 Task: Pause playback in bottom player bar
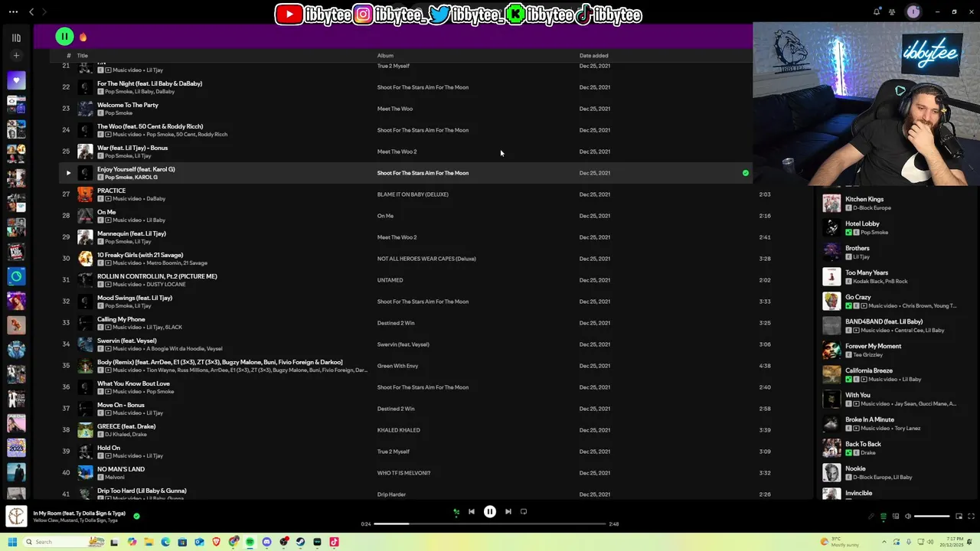point(490,512)
